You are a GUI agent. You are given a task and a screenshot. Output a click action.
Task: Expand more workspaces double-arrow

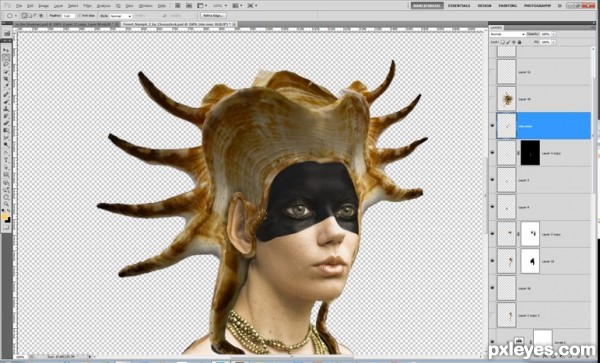coord(559,6)
